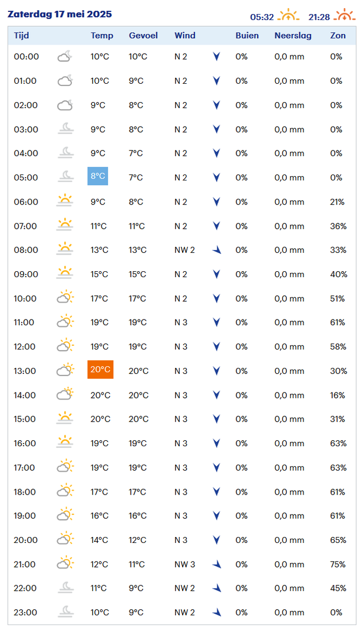Click the partly cloudy sun icon at 10:00
Viewport: 364px width, 631px height.
coord(65,298)
